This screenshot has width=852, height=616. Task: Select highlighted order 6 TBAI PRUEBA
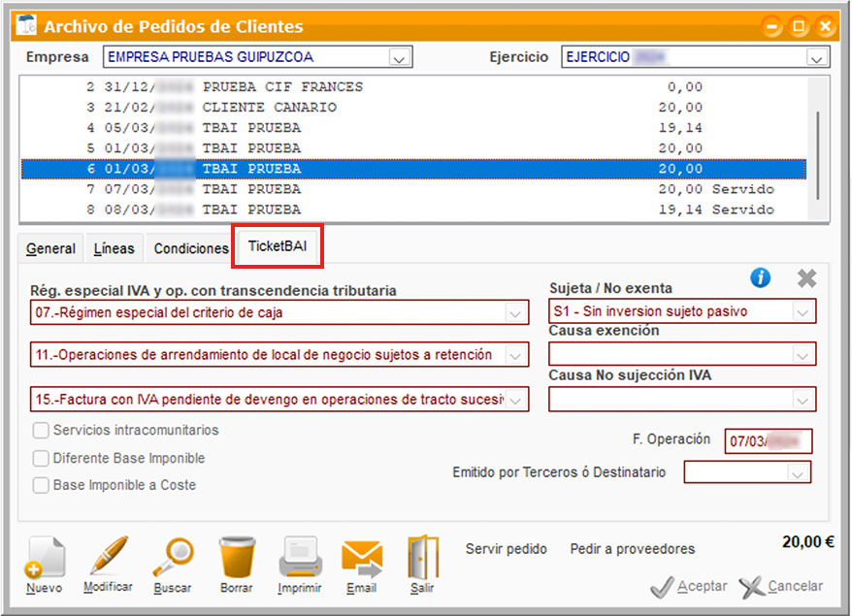[413, 169]
